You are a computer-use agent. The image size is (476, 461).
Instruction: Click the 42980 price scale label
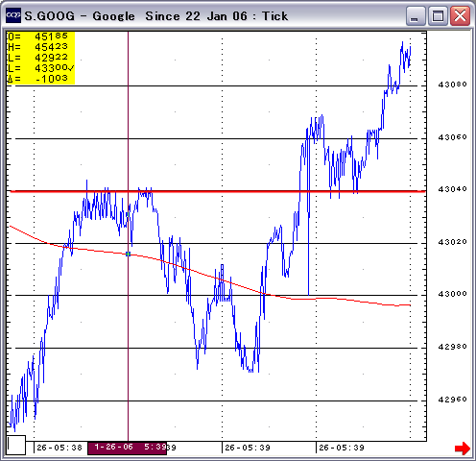(452, 347)
